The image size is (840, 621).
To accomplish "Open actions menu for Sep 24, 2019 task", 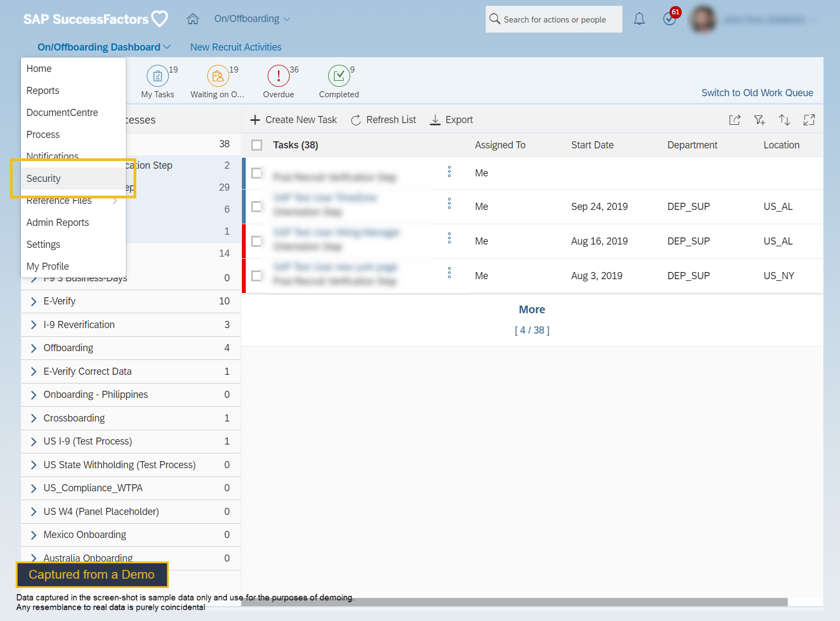I will click(x=449, y=204).
